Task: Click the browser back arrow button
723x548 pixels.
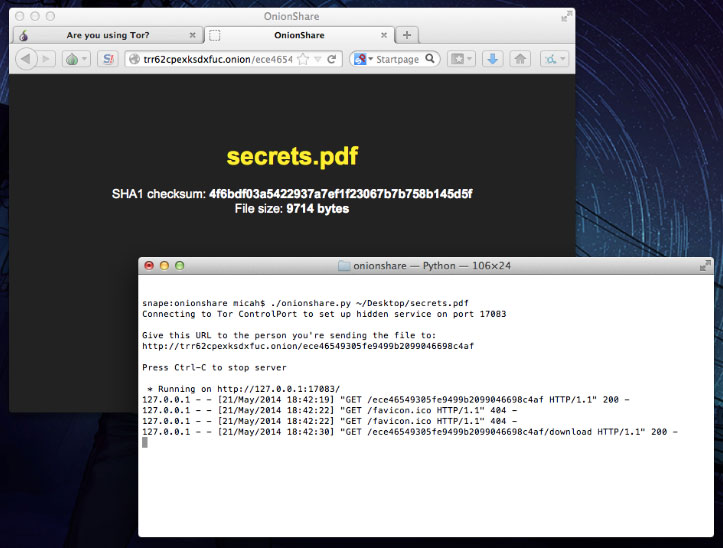Action: pyautogui.click(x=23, y=59)
